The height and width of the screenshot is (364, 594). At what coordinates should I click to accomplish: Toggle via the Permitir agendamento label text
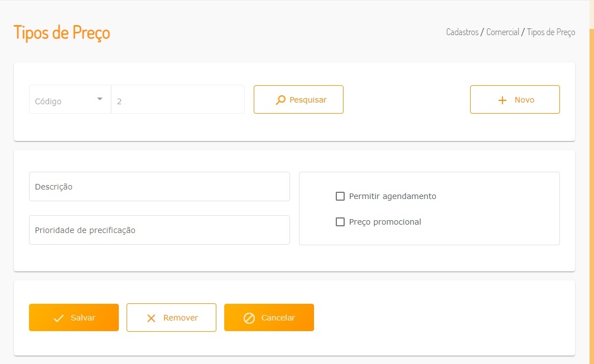[x=392, y=196]
